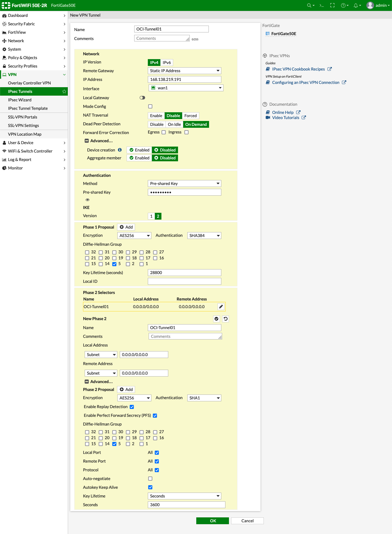Click the Policy & Objects icon
The width and height of the screenshot is (392, 534).
[x=4, y=58]
